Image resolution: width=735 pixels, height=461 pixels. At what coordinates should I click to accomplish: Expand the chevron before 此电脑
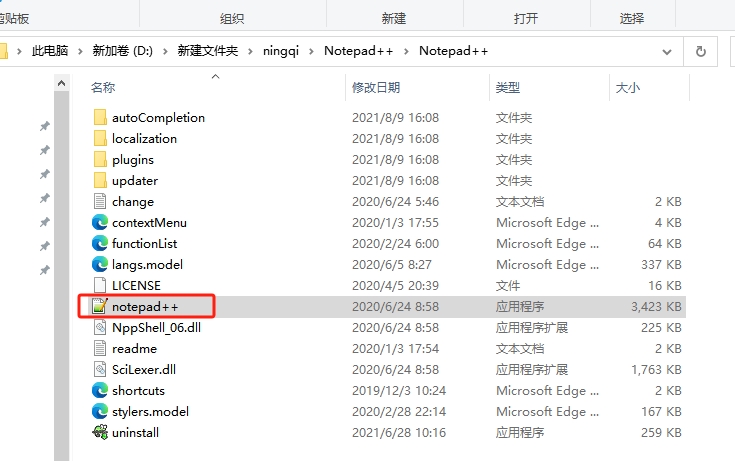click(x=19, y=51)
